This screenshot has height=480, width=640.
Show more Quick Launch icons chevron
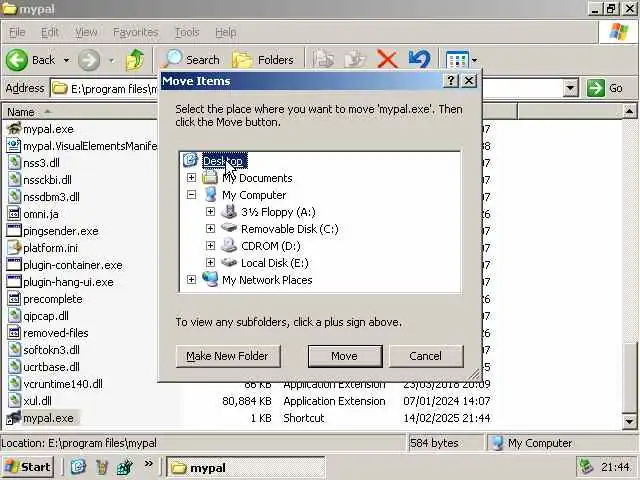149,464
